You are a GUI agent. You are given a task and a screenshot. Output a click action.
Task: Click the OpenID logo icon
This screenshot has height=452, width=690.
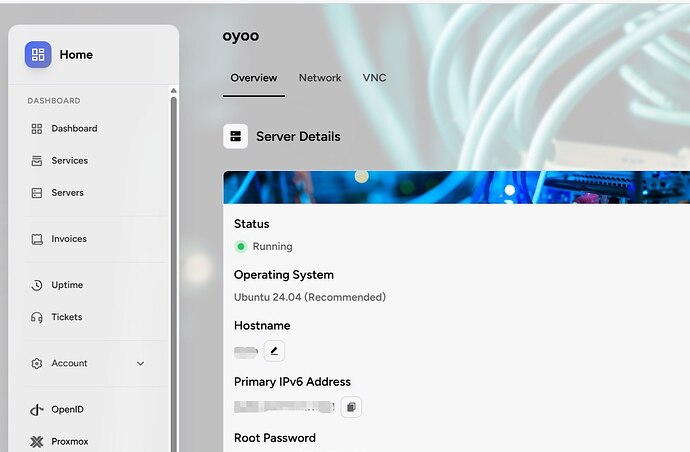click(37, 410)
